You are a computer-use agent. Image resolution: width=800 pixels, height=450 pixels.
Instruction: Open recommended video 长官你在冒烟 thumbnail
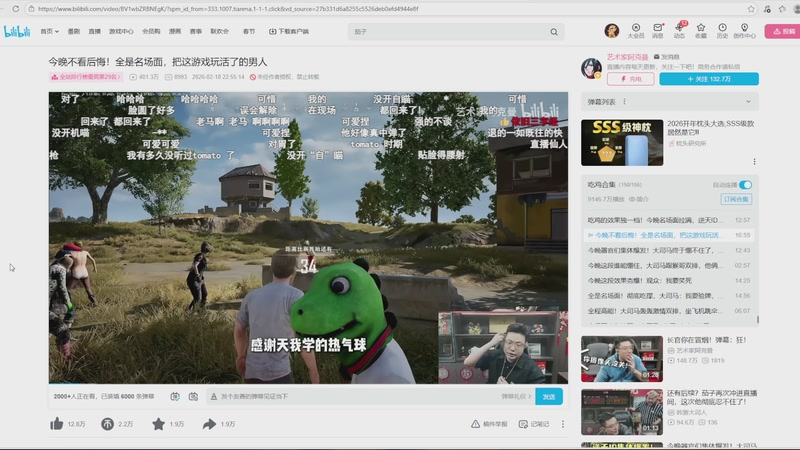click(x=622, y=359)
